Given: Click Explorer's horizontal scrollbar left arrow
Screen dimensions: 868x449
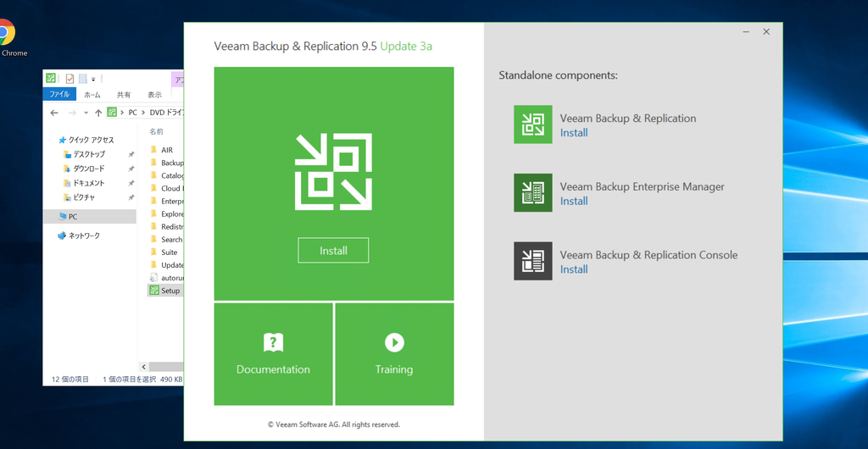Looking at the screenshot, I should point(144,367).
